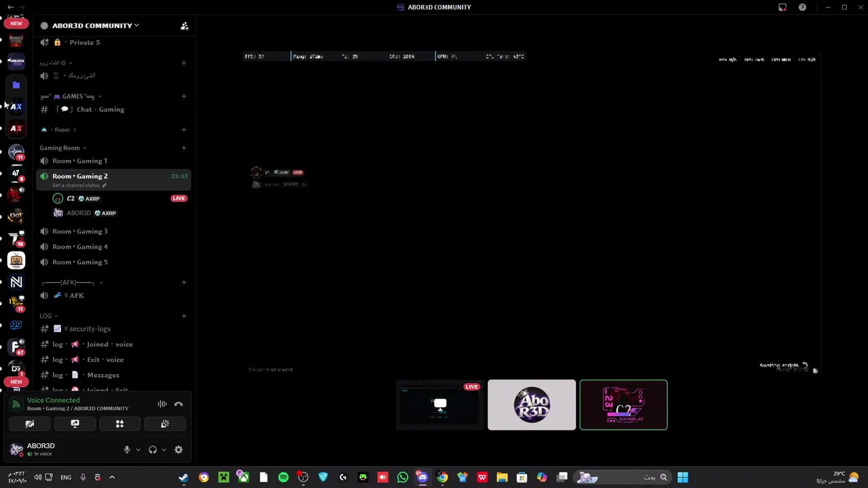Select user ABOR3D in voice channel list
This screenshot has width=868, height=488.
[120, 213]
